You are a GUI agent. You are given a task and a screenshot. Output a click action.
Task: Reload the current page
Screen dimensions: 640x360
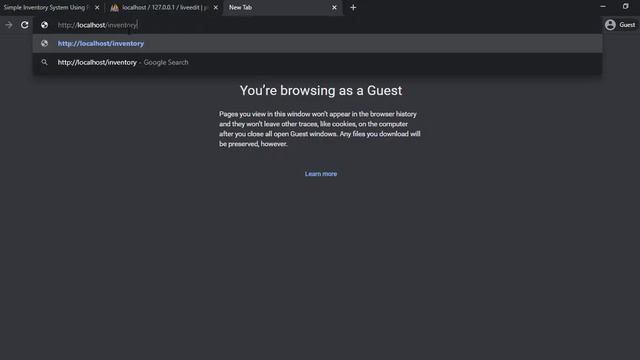coord(24,25)
